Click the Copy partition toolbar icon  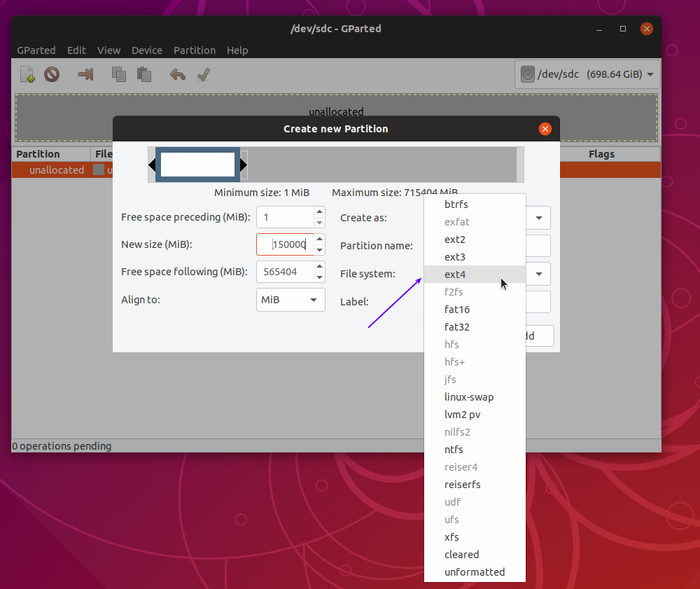click(119, 74)
